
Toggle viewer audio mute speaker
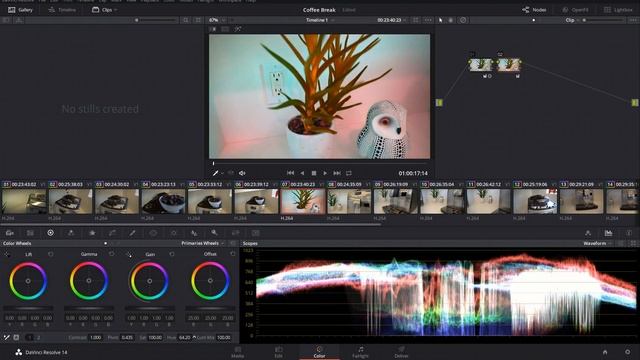pyautogui.click(x=242, y=173)
